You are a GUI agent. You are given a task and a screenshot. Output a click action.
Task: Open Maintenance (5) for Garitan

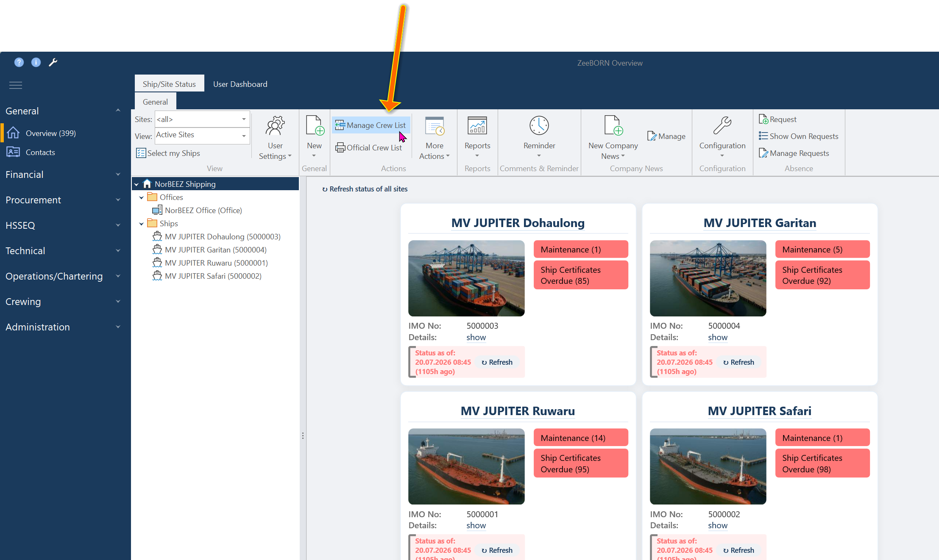pos(822,250)
